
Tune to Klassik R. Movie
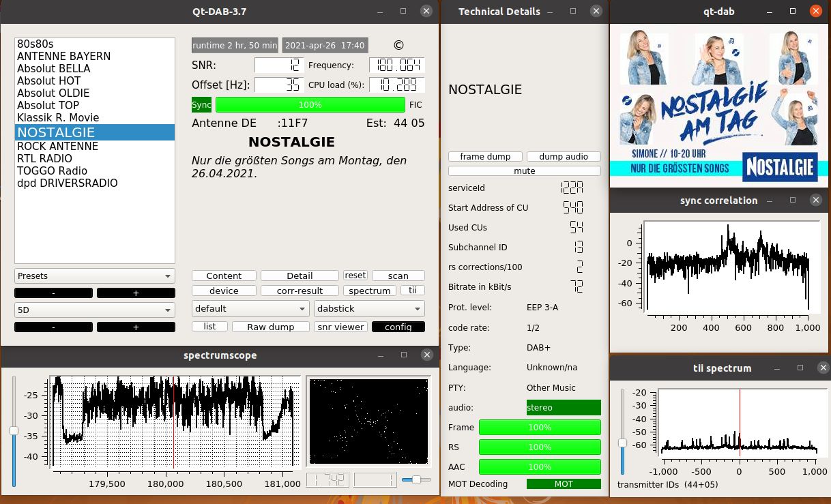tap(95, 118)
